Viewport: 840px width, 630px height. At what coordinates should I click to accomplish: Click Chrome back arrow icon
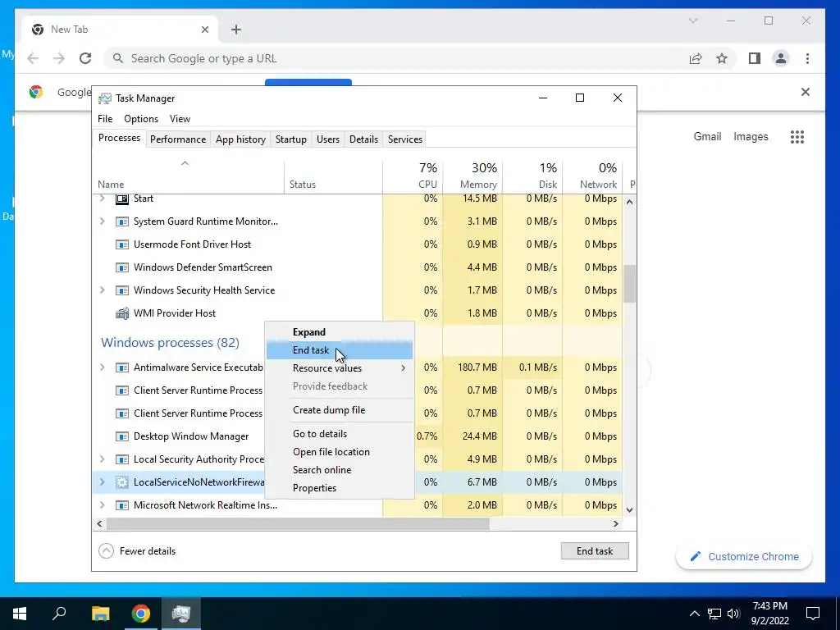click(x=33, y=58)
